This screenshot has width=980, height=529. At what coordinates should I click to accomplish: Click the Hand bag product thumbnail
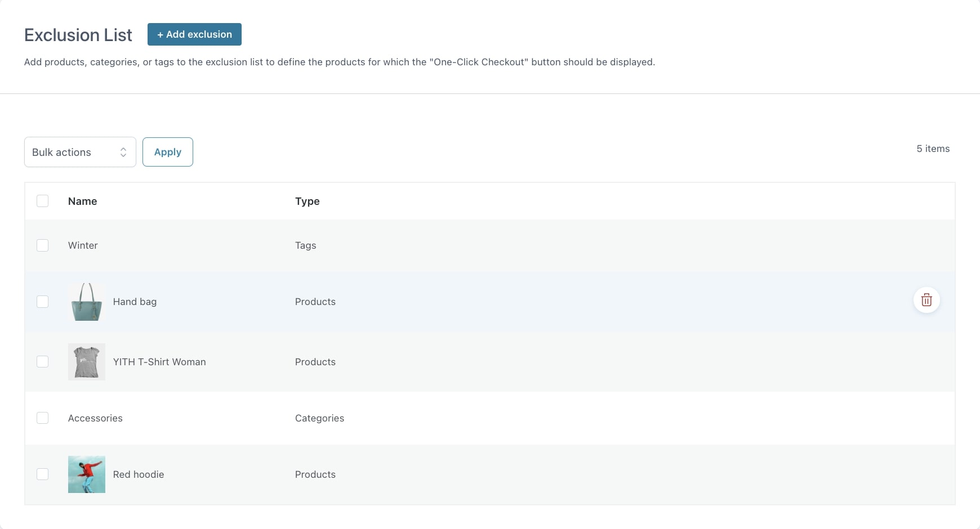(87, 302)
